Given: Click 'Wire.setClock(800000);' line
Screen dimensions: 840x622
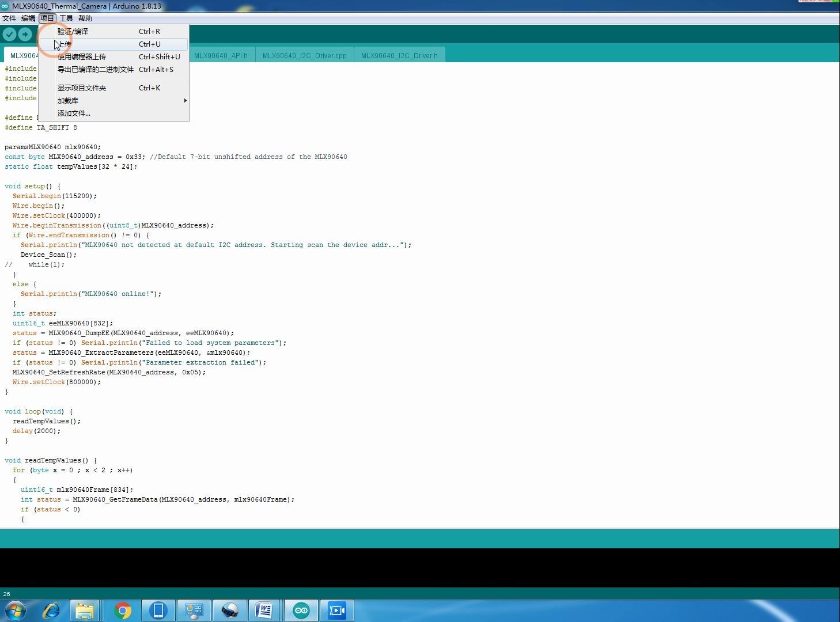Looking at the screenshot, I should coord(56,382).
